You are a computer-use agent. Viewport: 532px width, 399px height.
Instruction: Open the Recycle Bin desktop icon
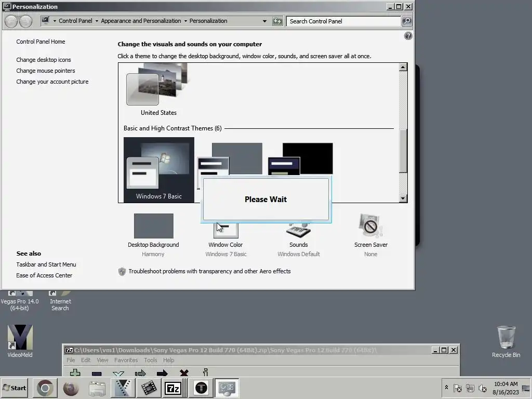coord(506,341)
